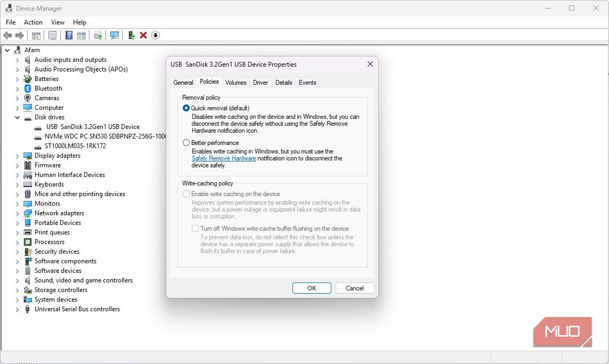The height and width of the screenshot is (364, 609).
Task: Collapse the Disk drives node
Action: (17, 117)
